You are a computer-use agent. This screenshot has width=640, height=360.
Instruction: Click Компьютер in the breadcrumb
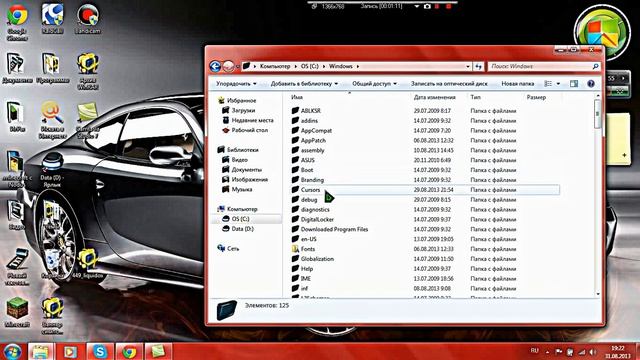[x=275, y=66]
